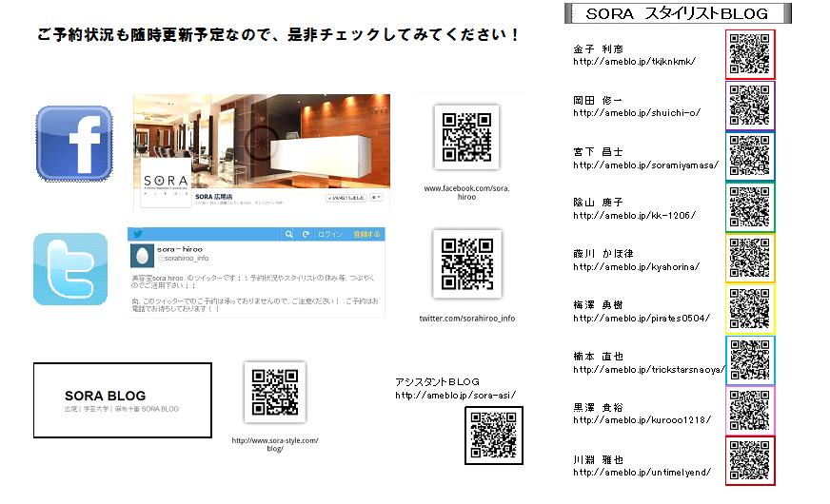Open the gear dropdown on Facebook page
The image size is (830, 504).
click(377, 198)
